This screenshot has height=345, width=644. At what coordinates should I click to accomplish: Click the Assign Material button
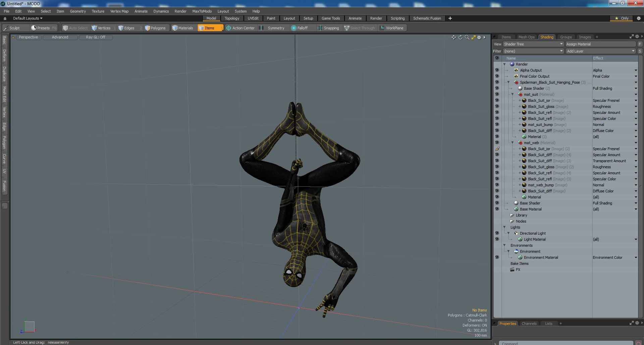click(x=600, y=44)
